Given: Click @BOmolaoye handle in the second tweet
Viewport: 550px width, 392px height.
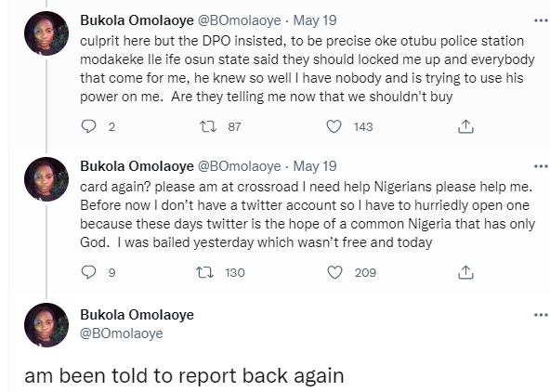Looking at the screenshot, I should (240, 166).
